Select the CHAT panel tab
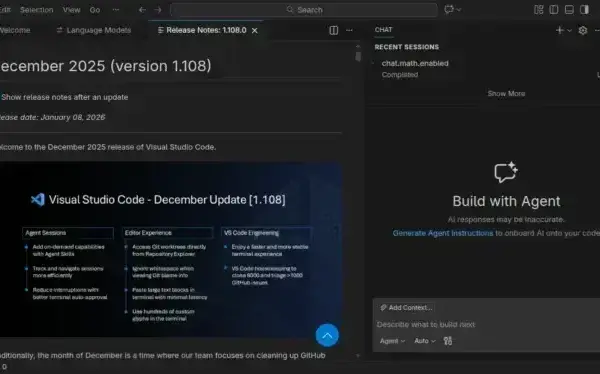The height and width of the screenshot is (374, 600). coord(383,30)
